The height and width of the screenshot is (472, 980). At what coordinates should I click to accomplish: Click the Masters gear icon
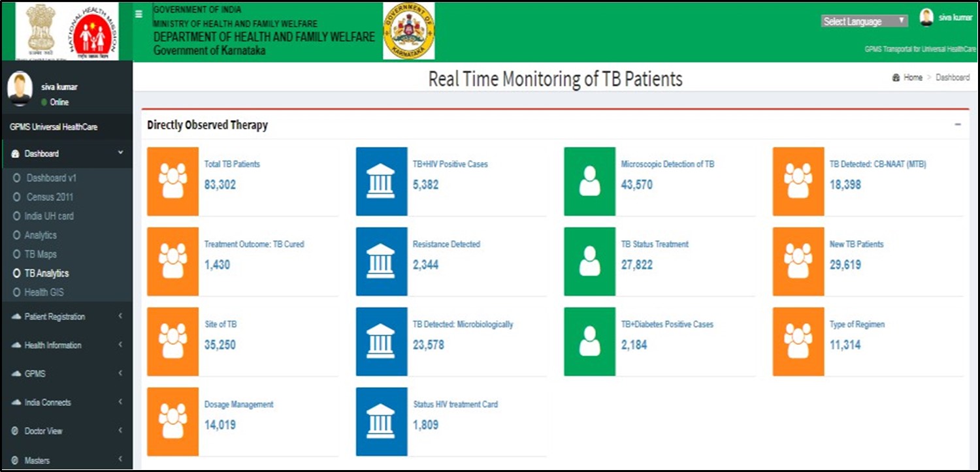tap(16, 461)
